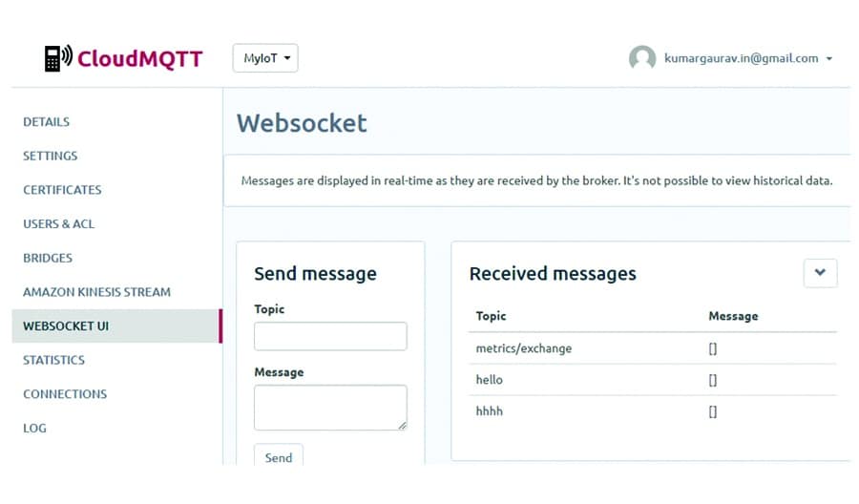This screenshot has height=504, width=859.
Task: Select the Websocket UI sidebar item
Action: [x=66, y=326]
